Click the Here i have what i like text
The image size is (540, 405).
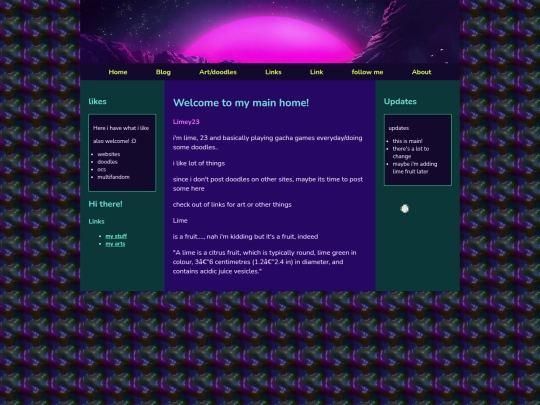(121, 128)
